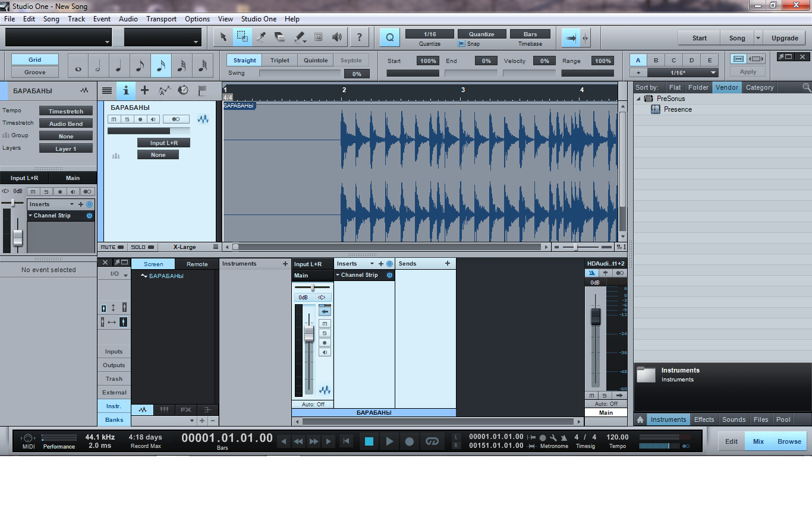Adjust the Swing amount slider

pyautogui.click(x=300, y=74)
